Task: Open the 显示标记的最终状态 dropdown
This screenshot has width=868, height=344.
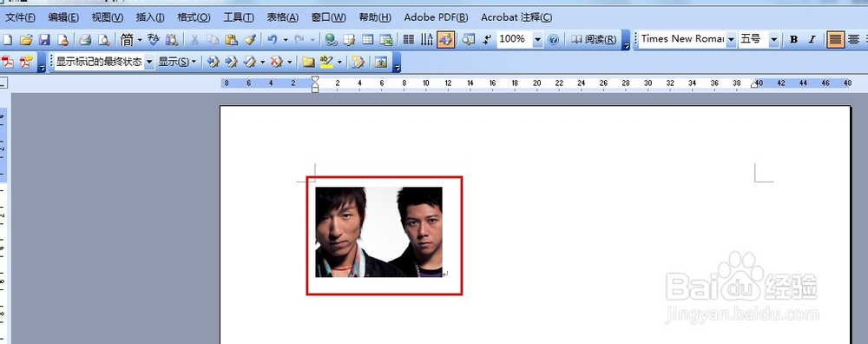Action: 149,62
